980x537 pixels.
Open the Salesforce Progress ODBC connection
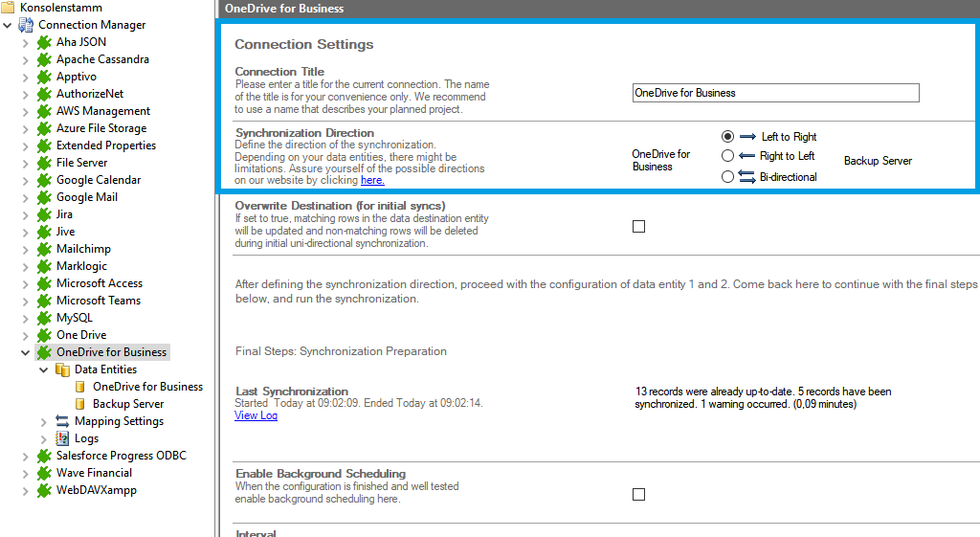(x=121, y=456)
